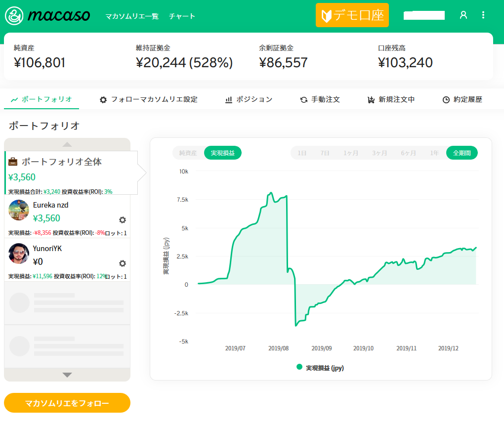Click the デモ口座 demo account badge
This screenshot has width=504, height=427.
pyautogui.click(x=352, y=15)
